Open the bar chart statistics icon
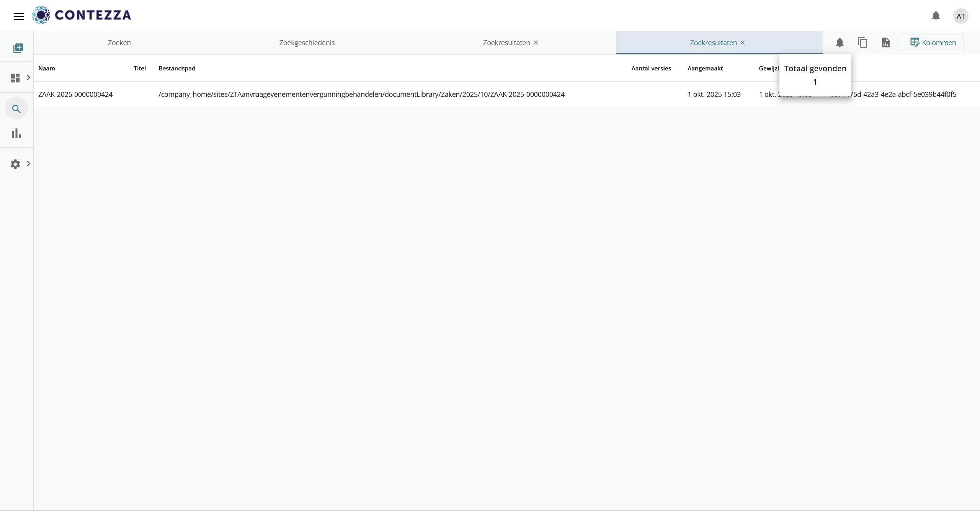 [16, 133]
